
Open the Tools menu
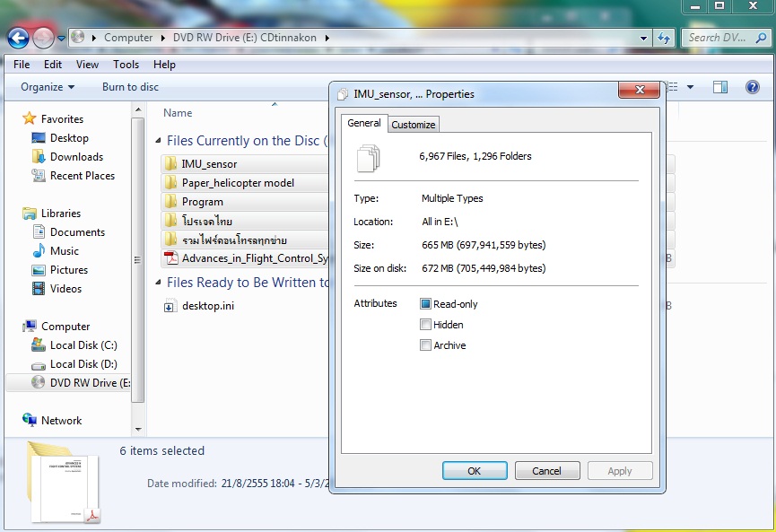(126, 65)
